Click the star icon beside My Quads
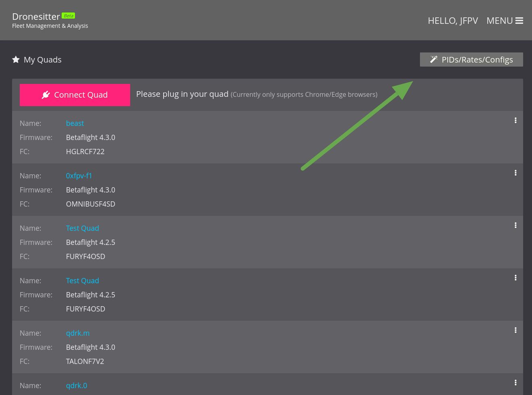The height and width of the screenshot is (395, 532). pyautogui.click(x=16, y=59)
